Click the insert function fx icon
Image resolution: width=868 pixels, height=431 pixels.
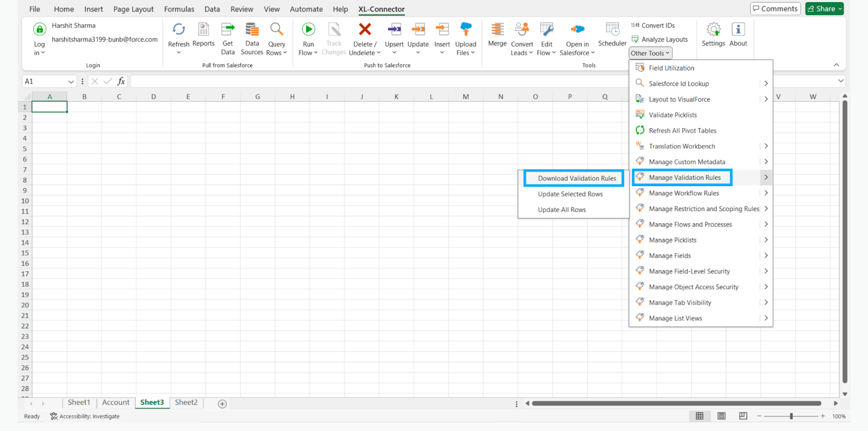(121, 81)
